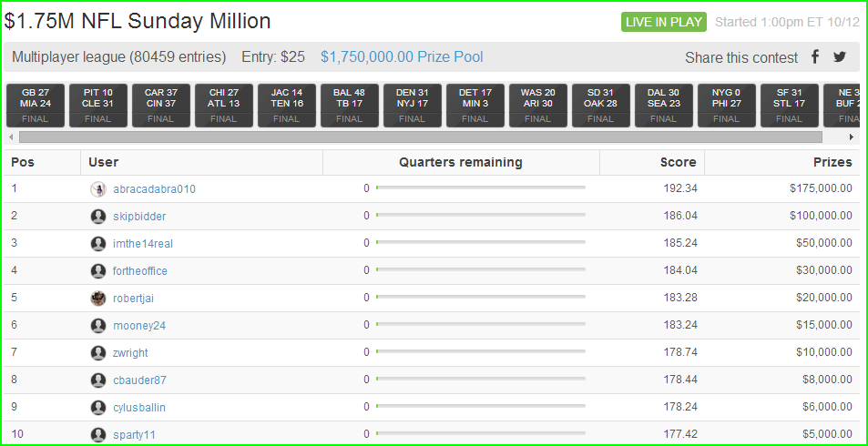Viewport: 868px width, 446px height.
Task: Click sparty11's avatar icon
Action: click(98, 434)
